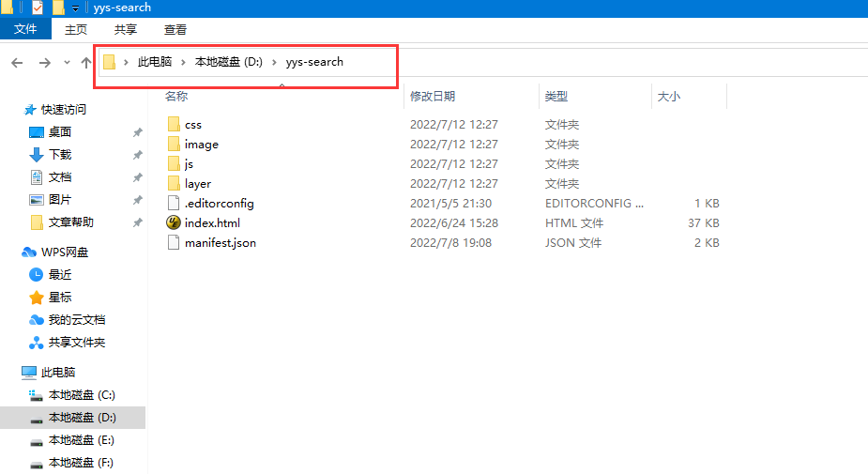Select the manifest.json file icon
868x474 pixels.
tap(173, 243)
